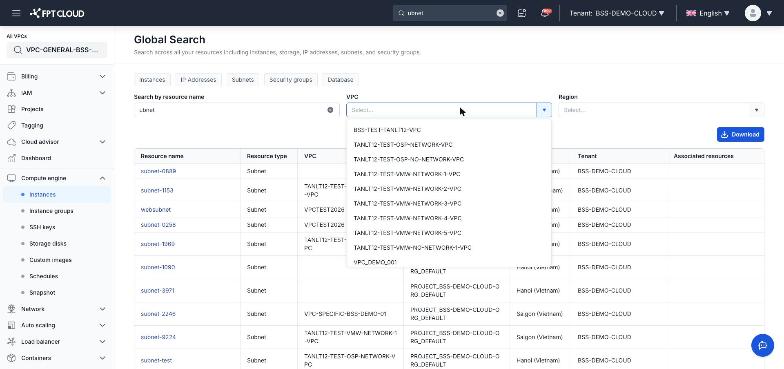The width and height of the screenshot is (784, 369).
Task: Open the websubnet resource link
Action: 156,210
